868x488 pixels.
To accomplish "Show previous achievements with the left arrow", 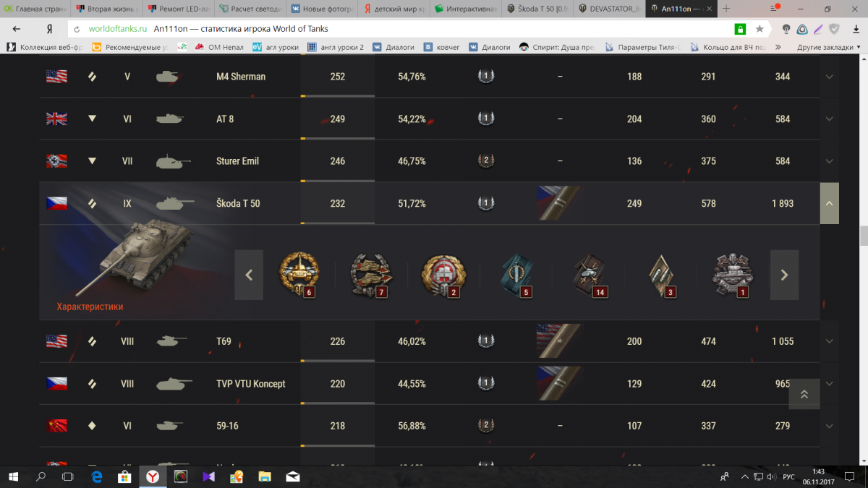I will pyautogui.click(x=249, y=275).
